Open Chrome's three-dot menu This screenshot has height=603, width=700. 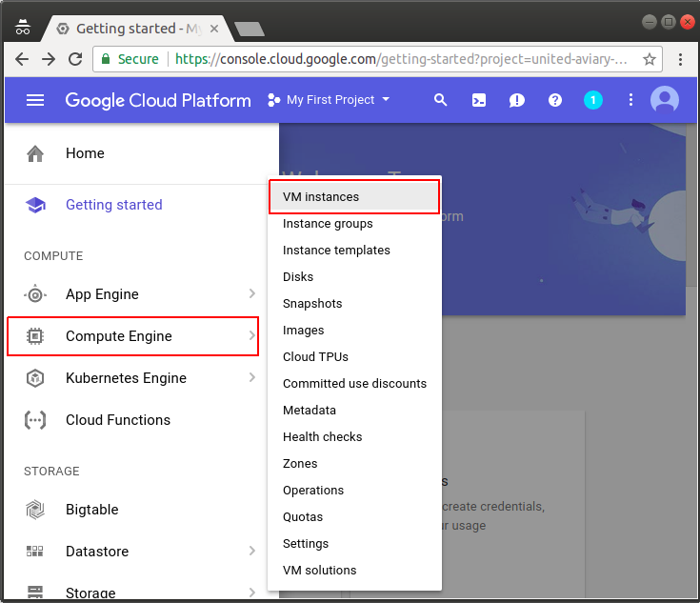(680, 59)
